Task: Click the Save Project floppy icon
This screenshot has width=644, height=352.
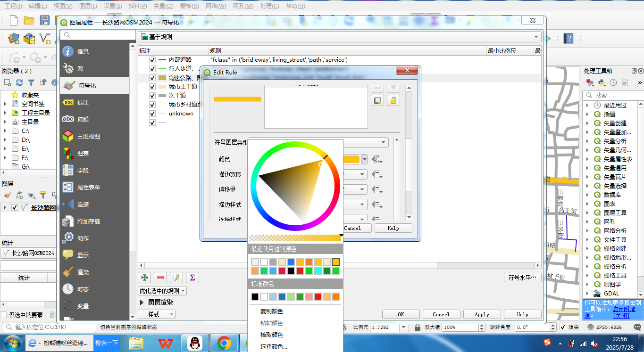Action: [x=45, y=20]
